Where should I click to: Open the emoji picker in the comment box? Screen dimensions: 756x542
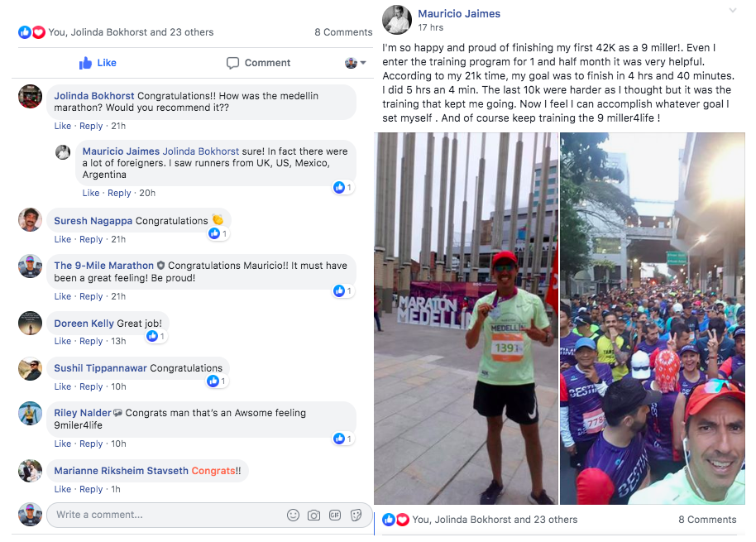293,515
